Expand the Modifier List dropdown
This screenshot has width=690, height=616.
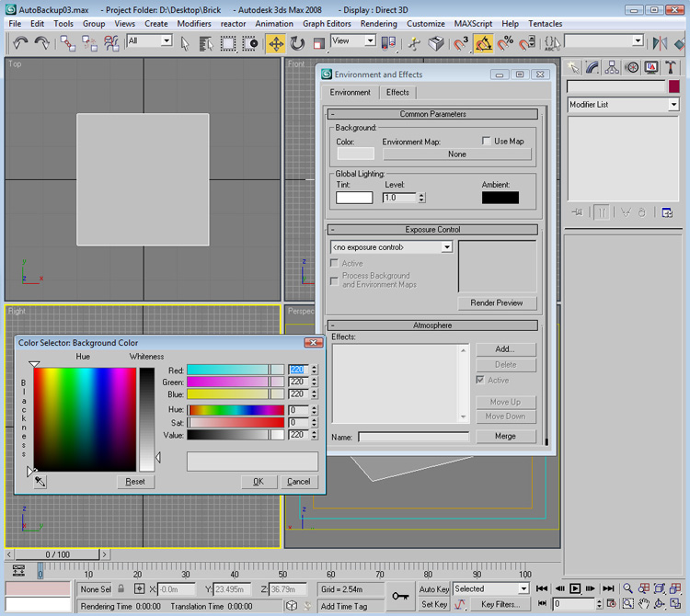(673, 105)
